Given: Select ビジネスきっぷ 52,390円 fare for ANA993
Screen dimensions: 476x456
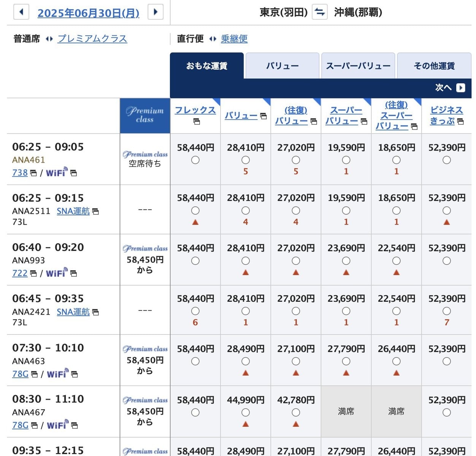Looking at the screenshot, I should pyautogui.click(x=447, y=261).
